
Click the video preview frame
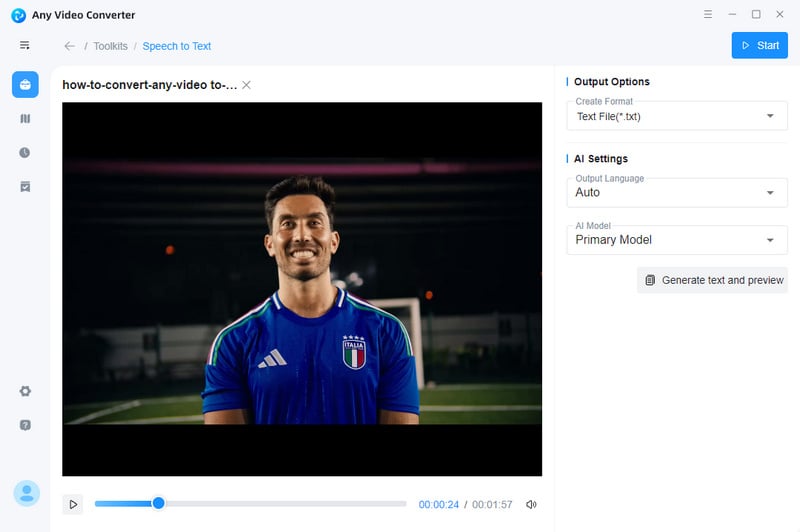pos(302,289)
